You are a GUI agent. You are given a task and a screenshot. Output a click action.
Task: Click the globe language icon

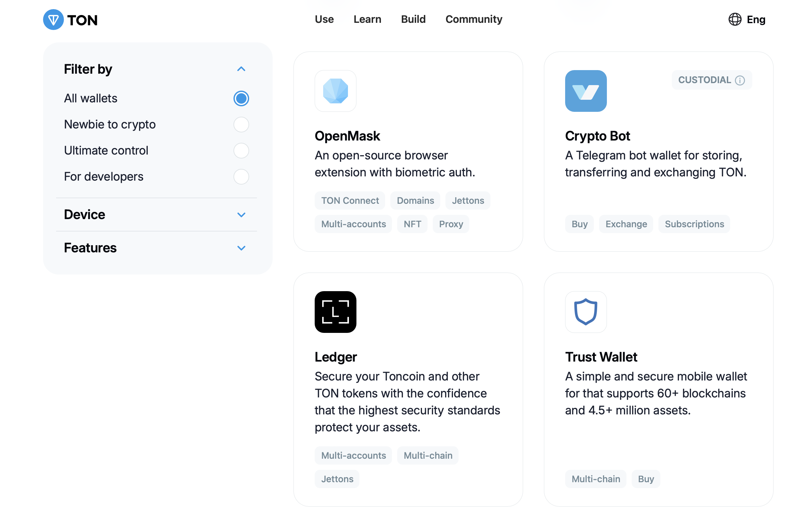(734, 20)
